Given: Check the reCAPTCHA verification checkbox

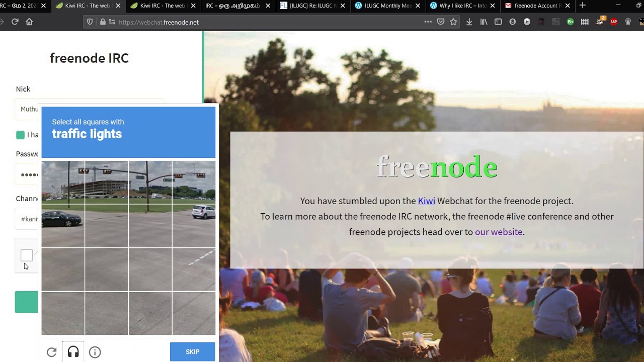Looking at the screenshot, I should [x=27, y=255].
